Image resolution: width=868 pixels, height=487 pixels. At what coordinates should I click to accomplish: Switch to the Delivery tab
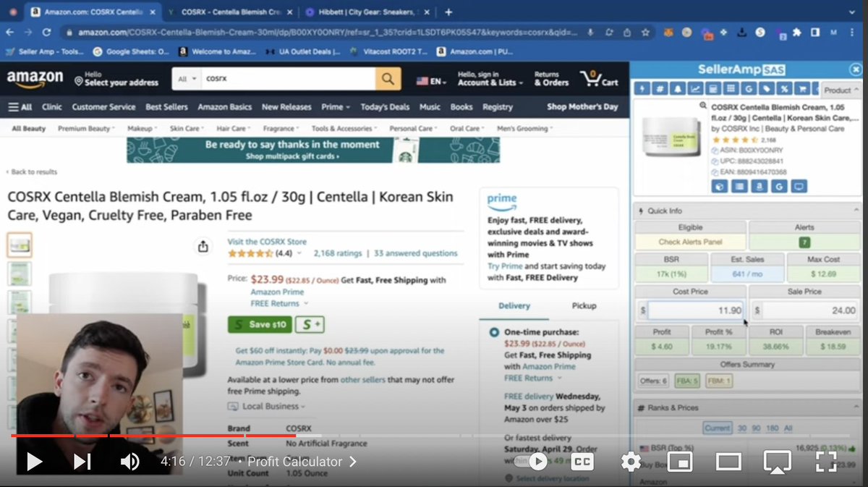tap(514, 306)
